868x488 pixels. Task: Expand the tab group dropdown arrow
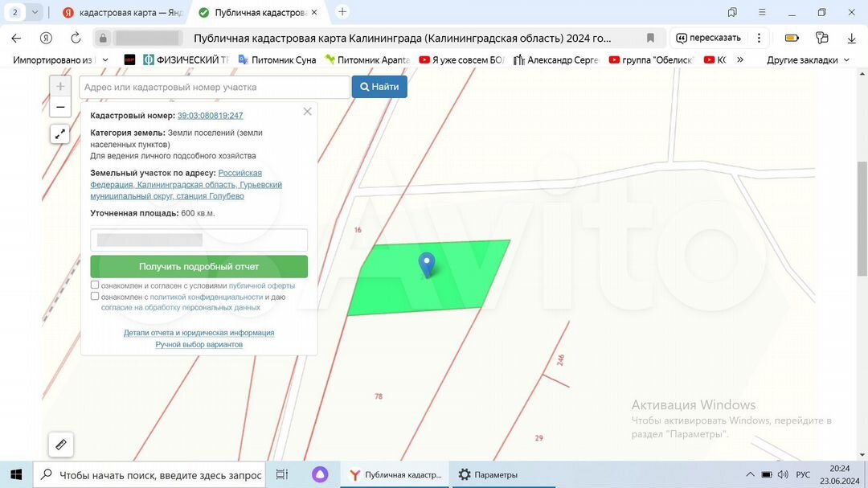35,12
